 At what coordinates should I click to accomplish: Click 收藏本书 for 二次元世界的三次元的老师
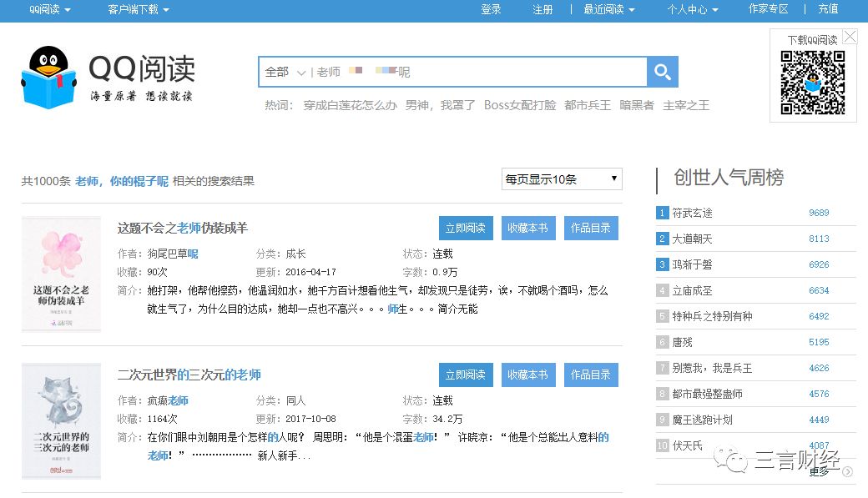click(527, 375)
